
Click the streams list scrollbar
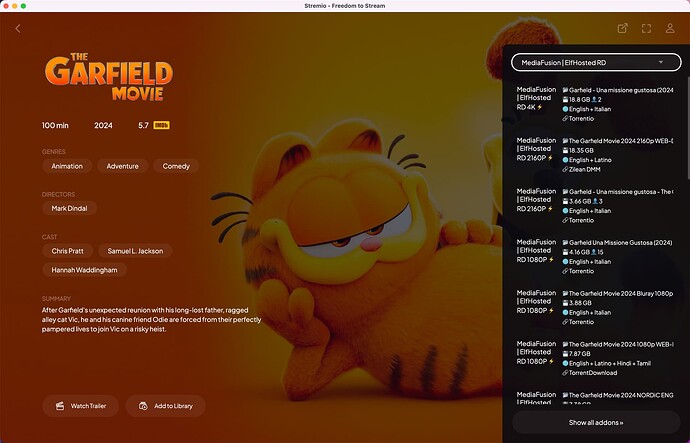coord(688,128)
